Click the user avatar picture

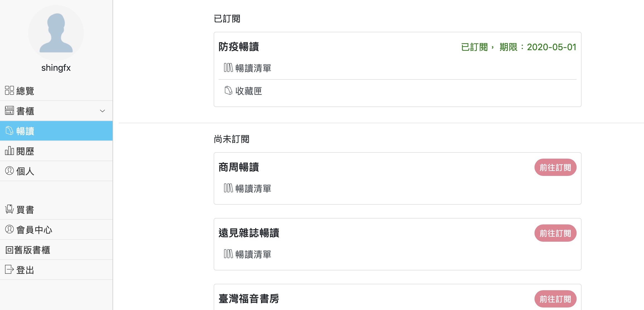[x=56, y=33]
